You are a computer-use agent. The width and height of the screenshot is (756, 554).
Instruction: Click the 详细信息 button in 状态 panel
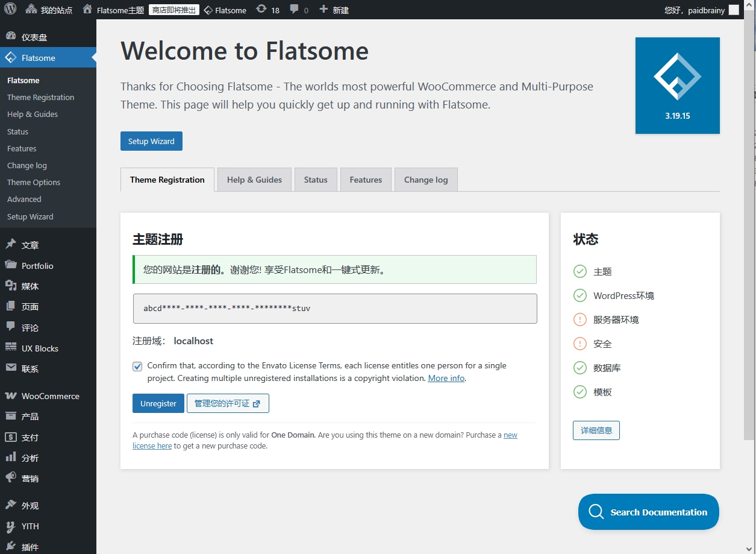[x=596, y=430]
